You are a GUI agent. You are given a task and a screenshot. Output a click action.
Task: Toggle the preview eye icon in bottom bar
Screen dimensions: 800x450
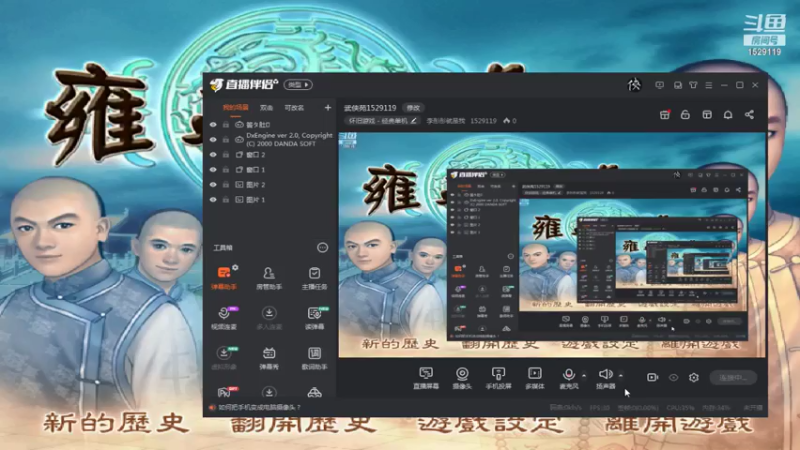point(673,378)
